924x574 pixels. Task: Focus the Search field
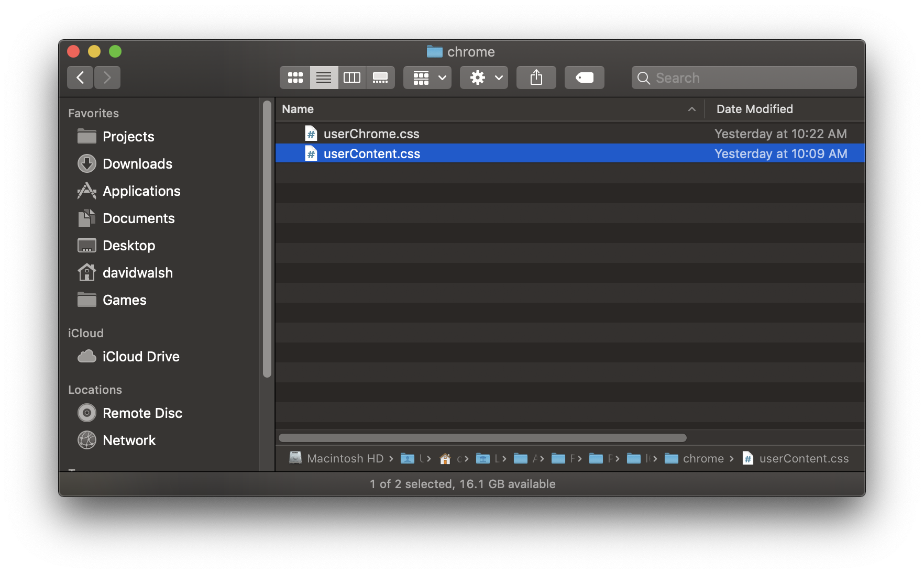(x=744, y=78)
